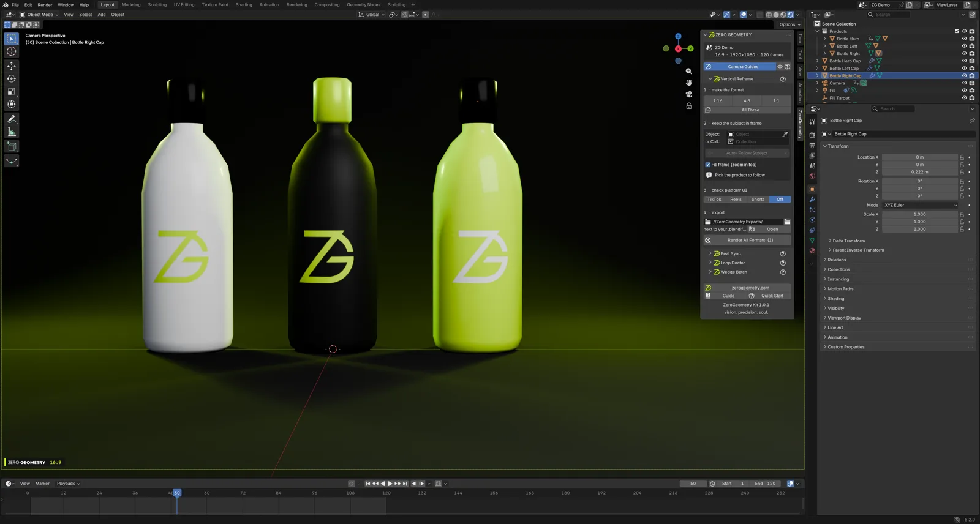The image size is (980, 524).
Task: Open the Playback dropdown in timeline
Action: pos(68,484)
